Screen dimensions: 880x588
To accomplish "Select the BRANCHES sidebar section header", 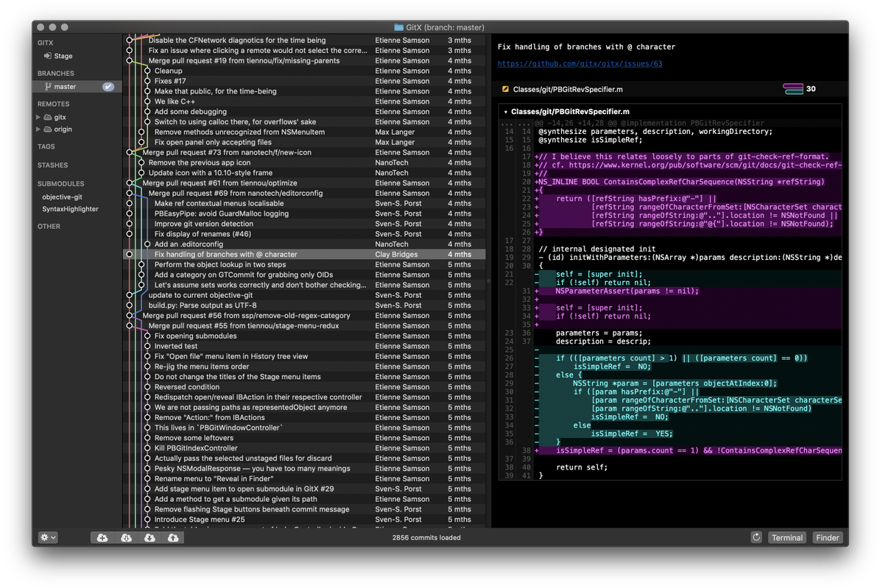I will pyautogui.click(x=55, y=74).
